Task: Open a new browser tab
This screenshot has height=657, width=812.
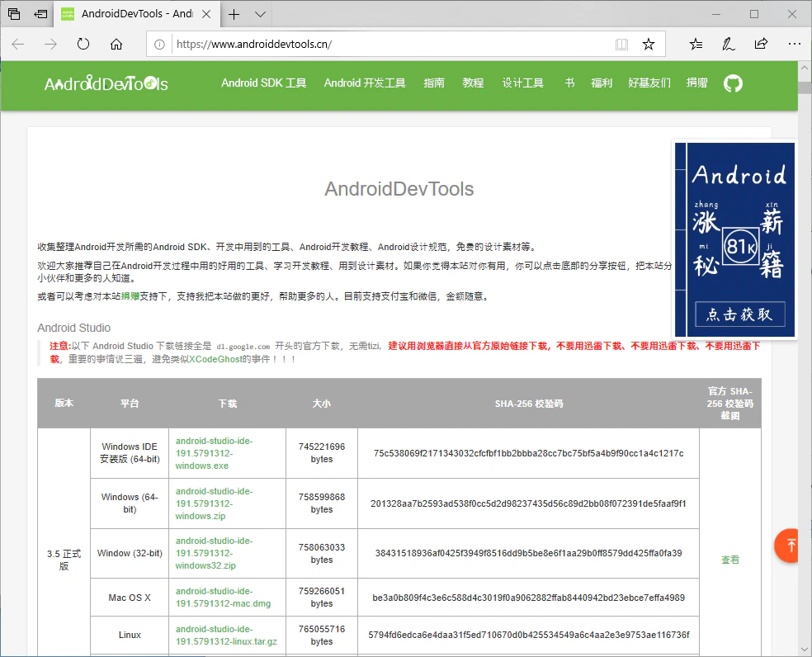Action: point(234,15)
